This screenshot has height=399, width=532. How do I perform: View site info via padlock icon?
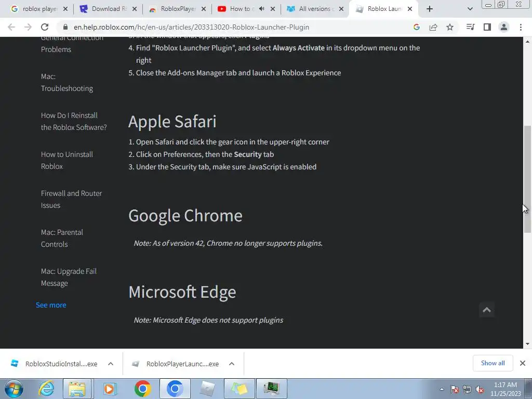(65, 27)
